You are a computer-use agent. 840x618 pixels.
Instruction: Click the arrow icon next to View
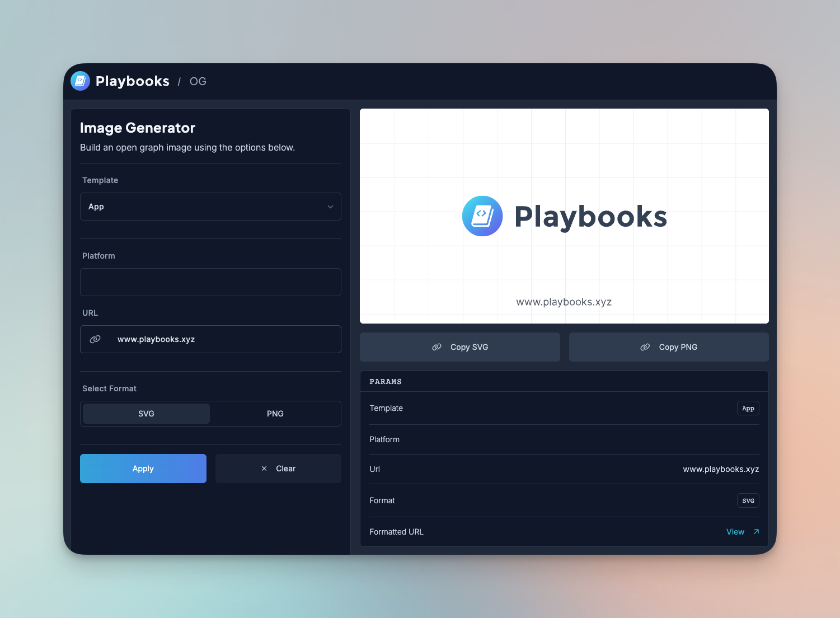tap(756, 532)
